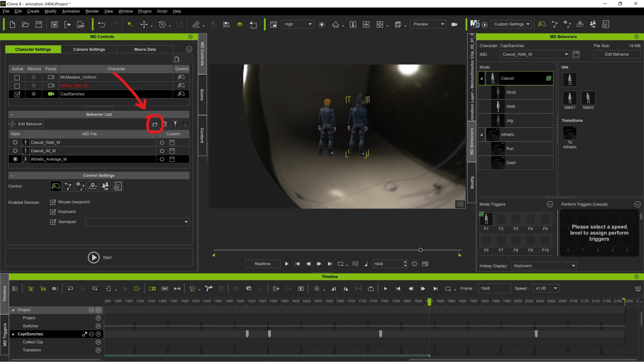Save iMD with the floppy icon in MD Behaviors
This screenshot has width=644, height=362.
(576, 54)
